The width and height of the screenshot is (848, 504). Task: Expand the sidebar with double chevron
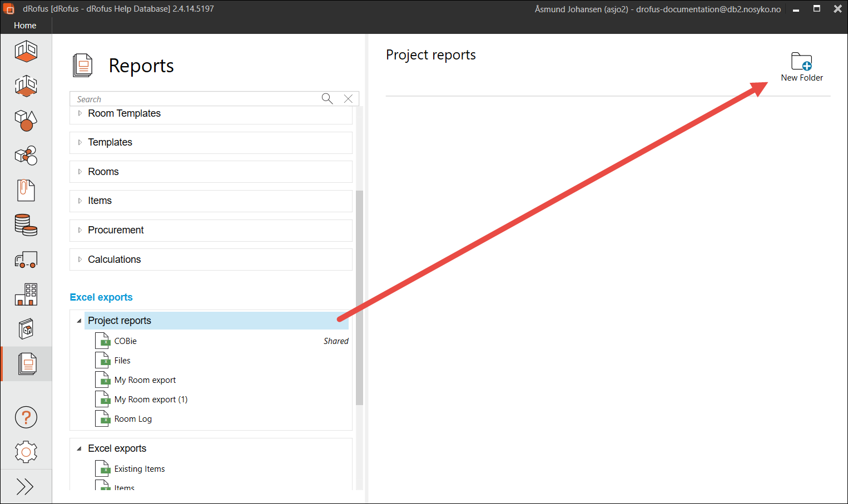point(25,487)
